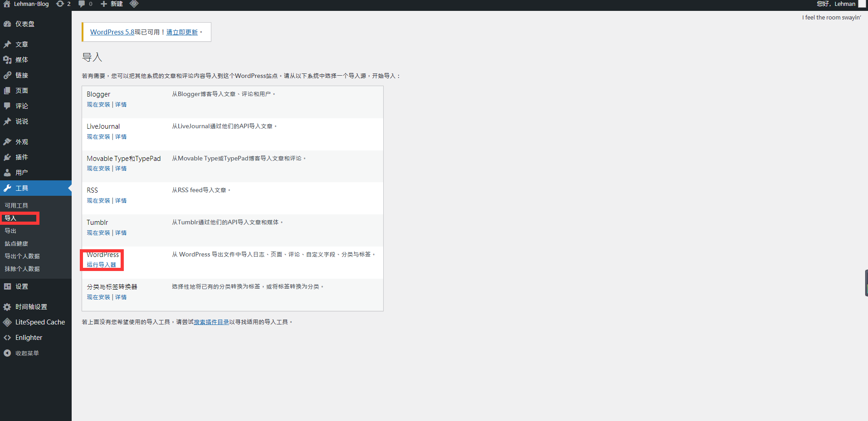Image resolution: width=868 pixels, height=421 pixels.
Task: Click the 页面 pages icon
Action: [x=7, y=91]
